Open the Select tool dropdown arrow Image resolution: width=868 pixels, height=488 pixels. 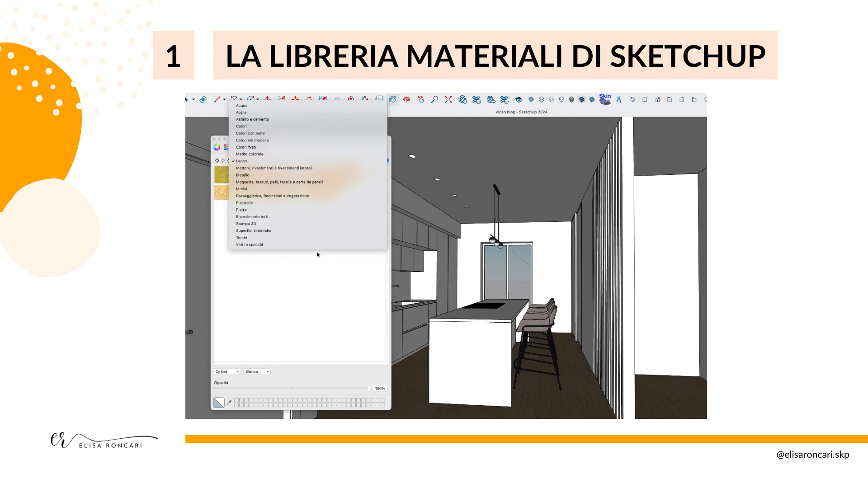(x=193, y=99)
